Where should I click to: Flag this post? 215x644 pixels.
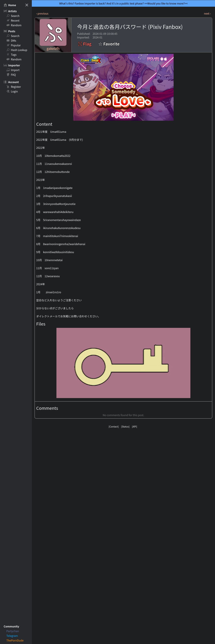coord(85,44)
